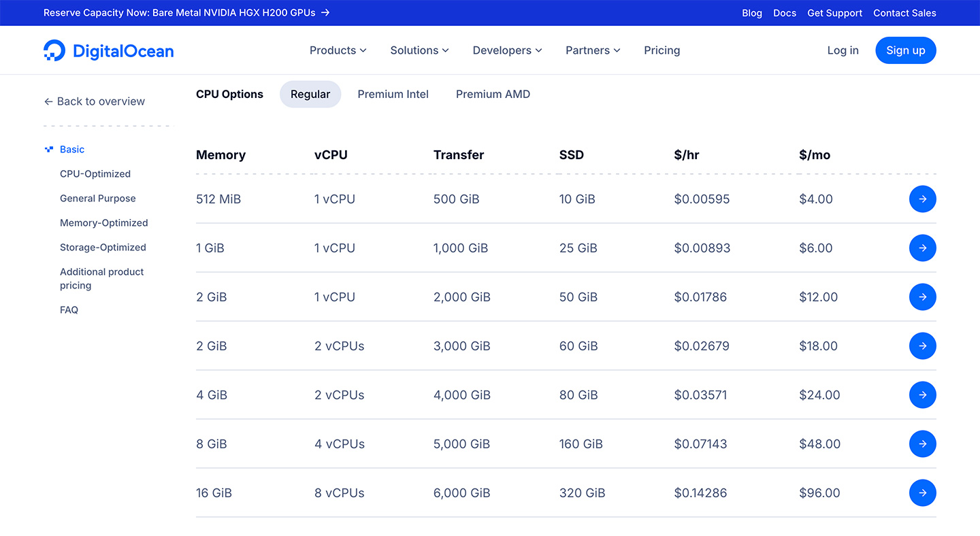Click the $4.00 monthly price
The image size is (980, 536).
[816, 199]
